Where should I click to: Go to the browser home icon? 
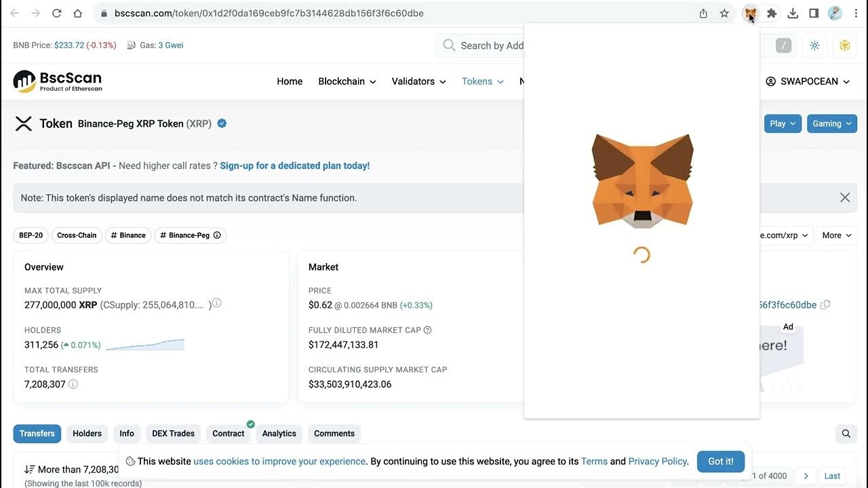(77, 13)
